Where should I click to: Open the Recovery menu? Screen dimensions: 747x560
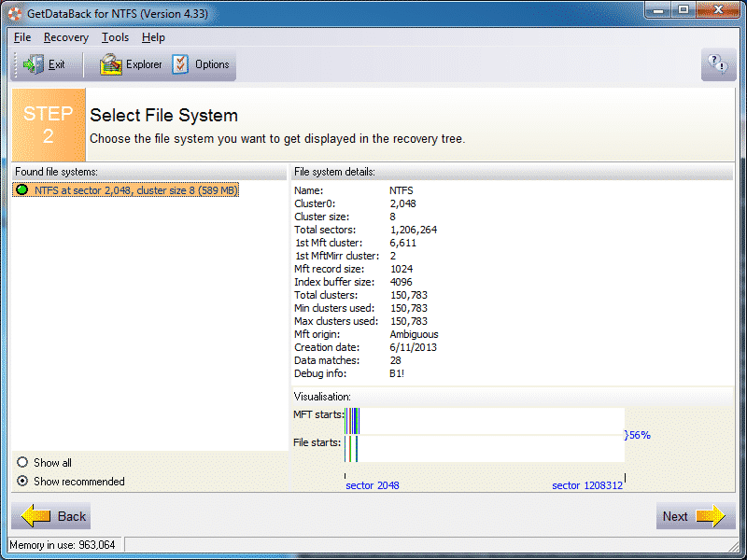pyautogui.click(x=65, y=37)
